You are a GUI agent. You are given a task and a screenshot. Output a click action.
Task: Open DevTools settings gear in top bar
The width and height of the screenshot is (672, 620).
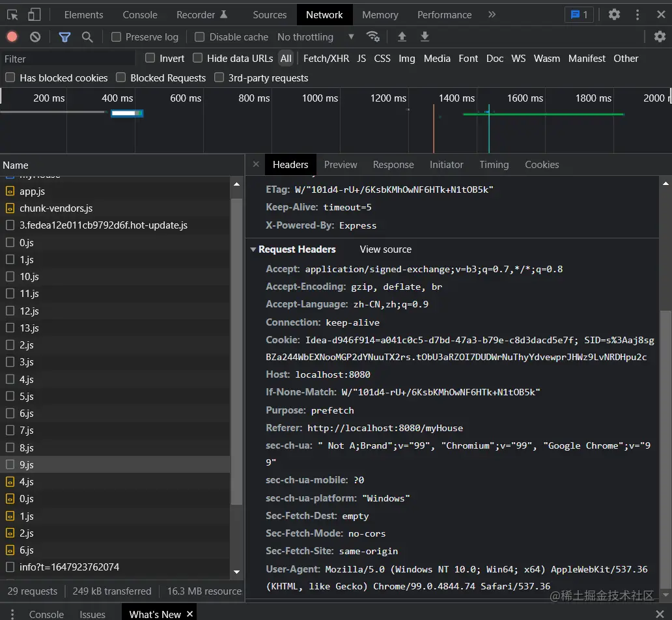click(614, 14)
